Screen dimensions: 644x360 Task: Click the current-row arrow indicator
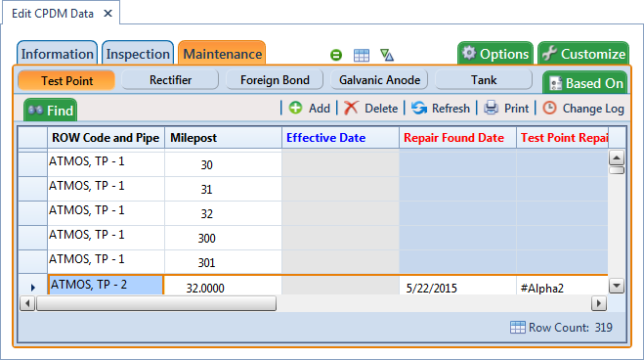point(33,288)
